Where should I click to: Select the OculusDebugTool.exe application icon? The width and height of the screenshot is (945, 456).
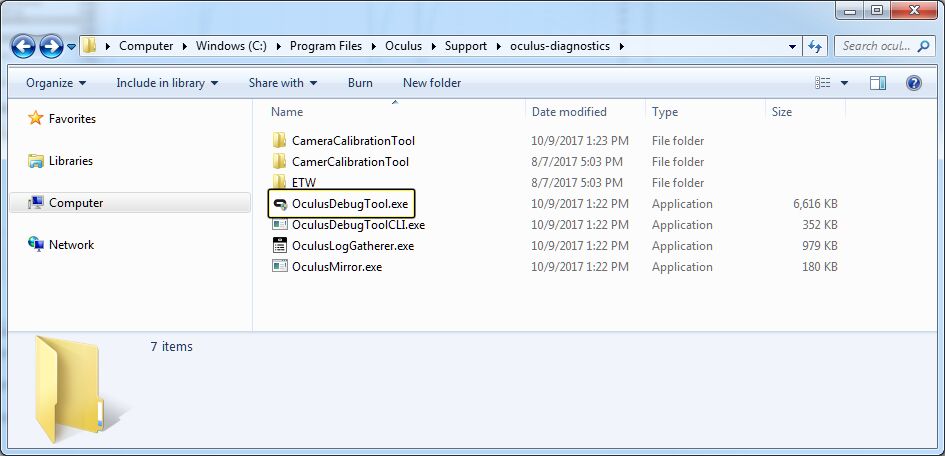[280, 204]
